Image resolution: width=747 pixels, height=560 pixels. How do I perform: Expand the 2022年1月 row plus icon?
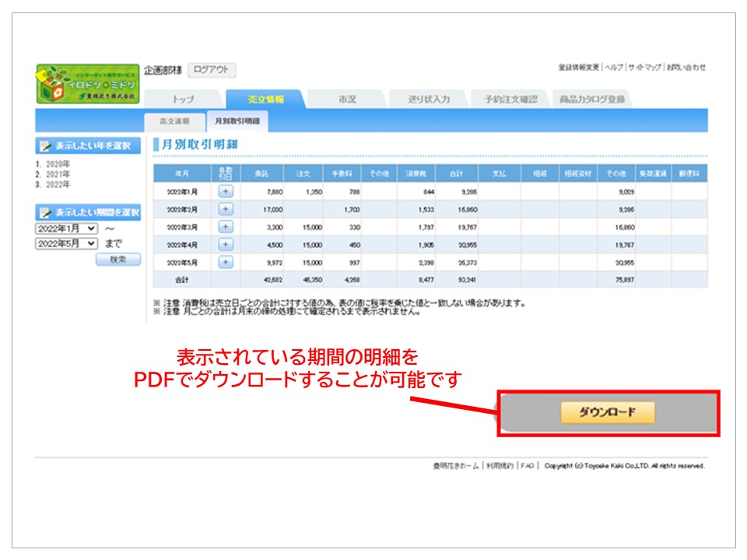226,191
